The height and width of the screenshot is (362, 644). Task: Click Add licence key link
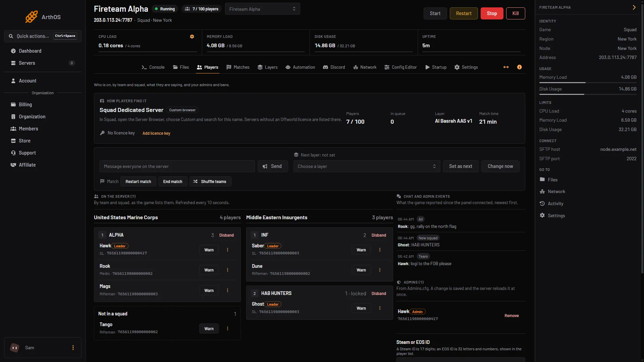[x=156, y=133]
